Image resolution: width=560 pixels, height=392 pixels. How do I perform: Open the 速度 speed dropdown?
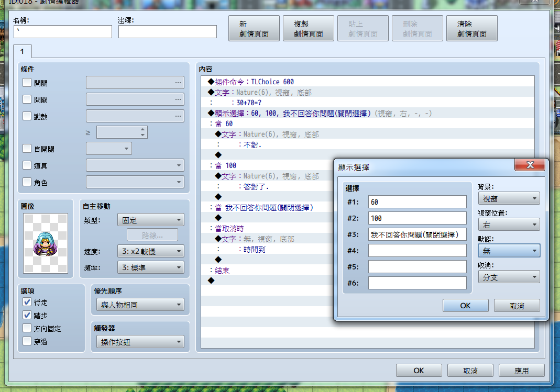pyautogui.click(x=151, y=251)
